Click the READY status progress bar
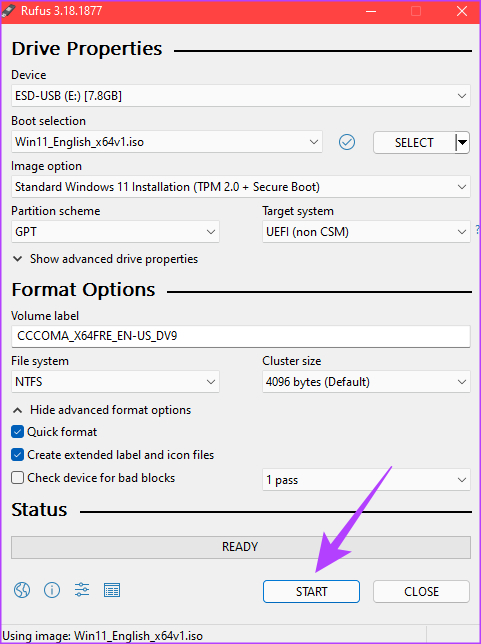481x644 pixels. point(241,547)
